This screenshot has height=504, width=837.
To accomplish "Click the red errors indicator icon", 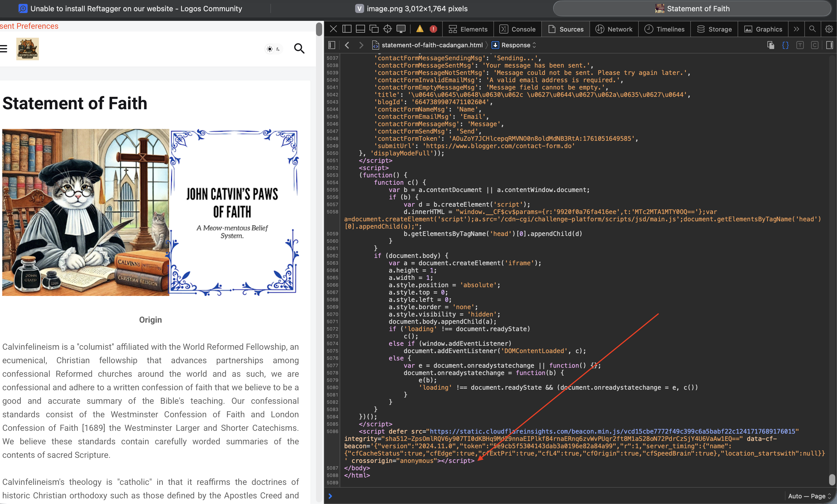I will point(433,29).
